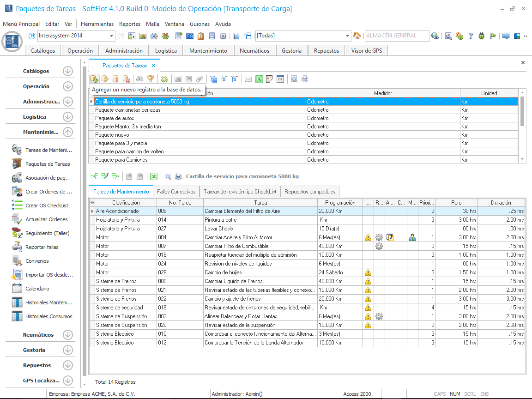Click the green refresh icon in toolbar
The image size is (532, 399).
point(164,79)
